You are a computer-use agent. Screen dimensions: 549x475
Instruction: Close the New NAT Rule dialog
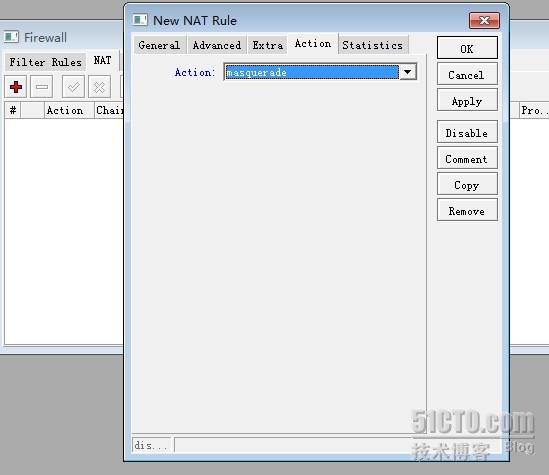[484, 21]
